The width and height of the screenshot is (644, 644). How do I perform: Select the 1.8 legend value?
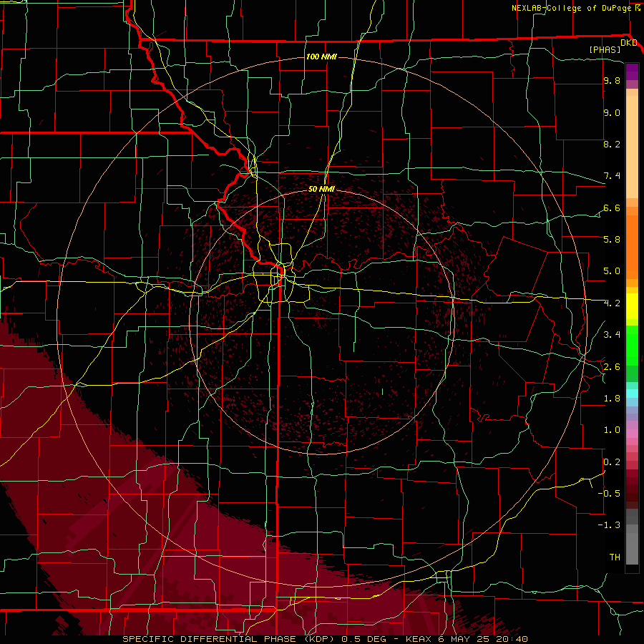click(x=612, y=399)
